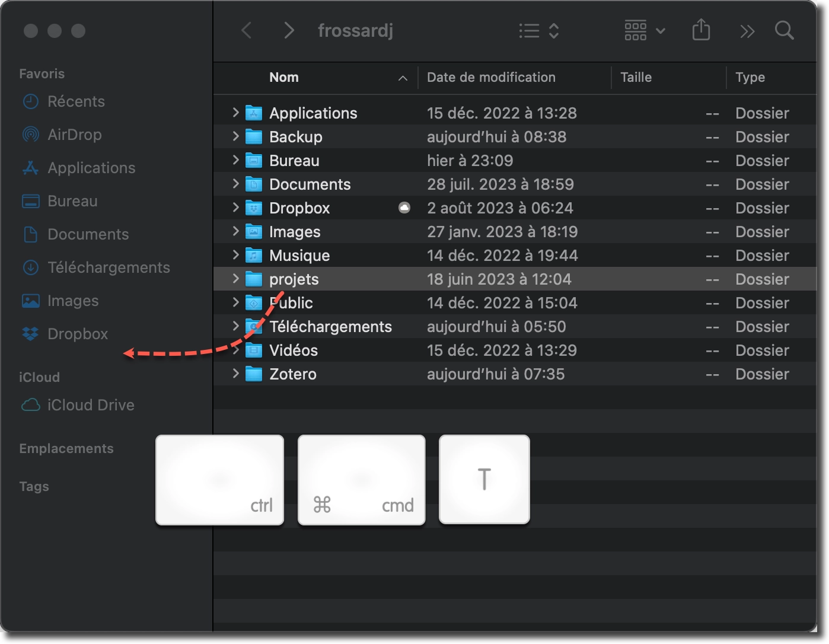Viewport: 829px width, 644px height.
Task: Click the Musique folder icon
Action: click(x=254, y=255)
